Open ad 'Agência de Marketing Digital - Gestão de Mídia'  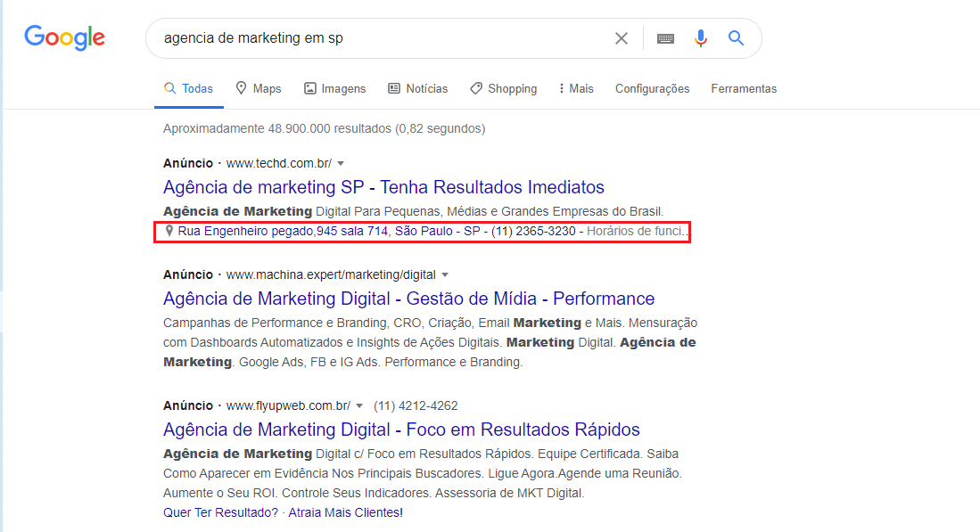pyautogui.click(x=408, y=299)
